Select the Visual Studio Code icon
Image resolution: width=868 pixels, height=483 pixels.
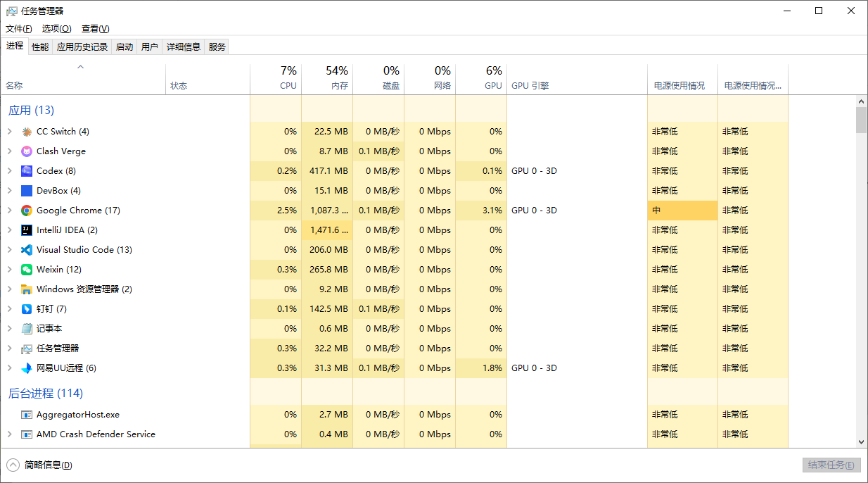(27, 250)
